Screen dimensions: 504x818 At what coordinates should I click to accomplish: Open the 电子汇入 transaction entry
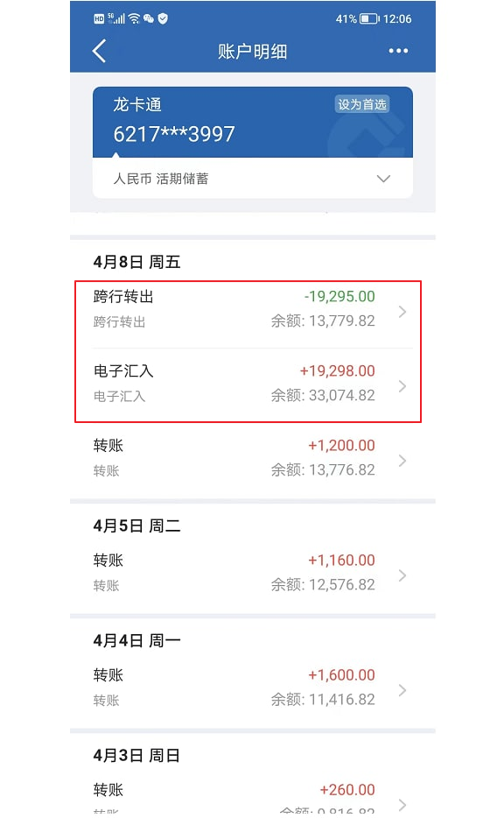tap(253, 385)
